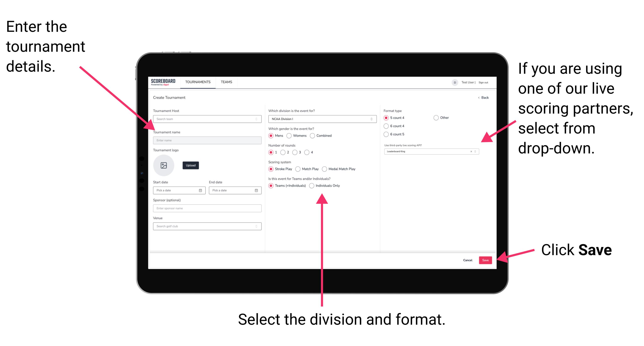Click the image placeholder upload icon

tap(164, 165)
